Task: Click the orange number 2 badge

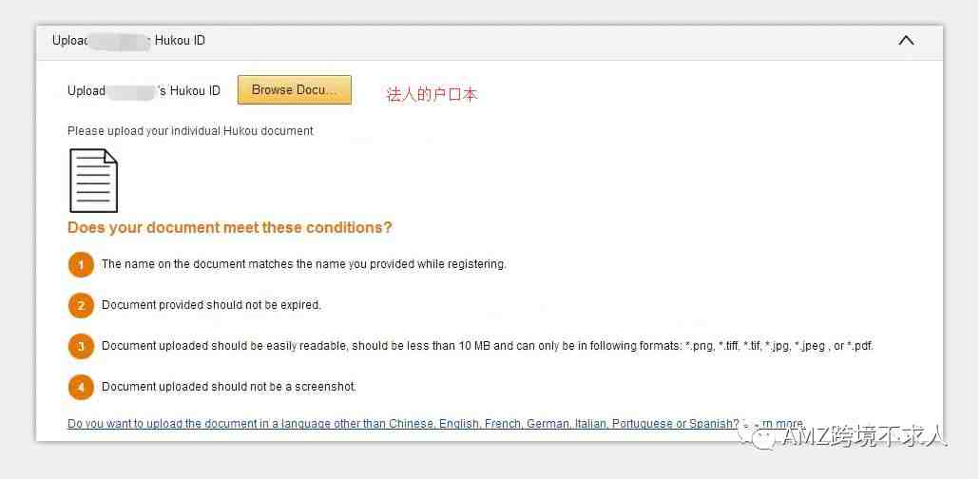Action: click(81, 305)
